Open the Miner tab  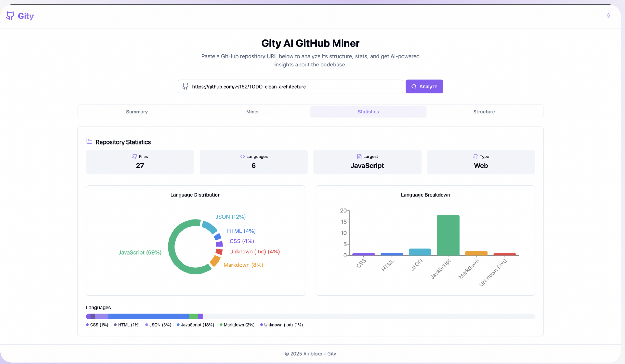point(252,112)
